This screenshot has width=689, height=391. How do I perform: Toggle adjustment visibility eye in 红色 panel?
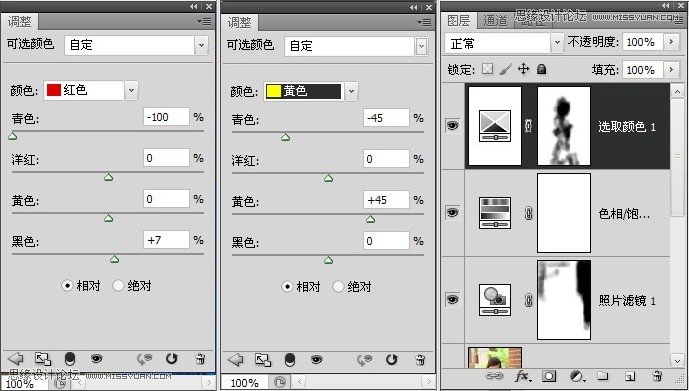coord(96,359)
